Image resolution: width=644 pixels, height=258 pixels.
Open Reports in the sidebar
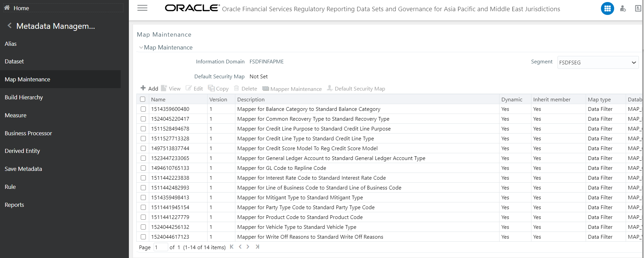[14, 205]
